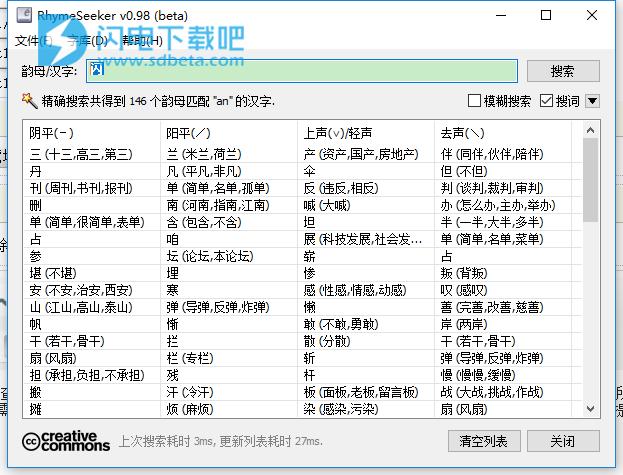Click the magic wand search result icon
The height and width of the screenshot is (475, 623).
29,101
